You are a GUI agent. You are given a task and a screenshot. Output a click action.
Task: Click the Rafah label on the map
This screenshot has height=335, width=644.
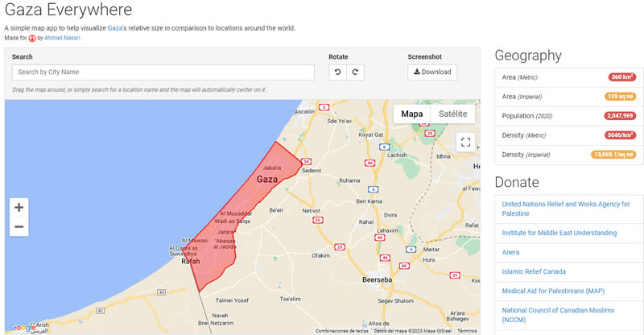click(191, 262)
